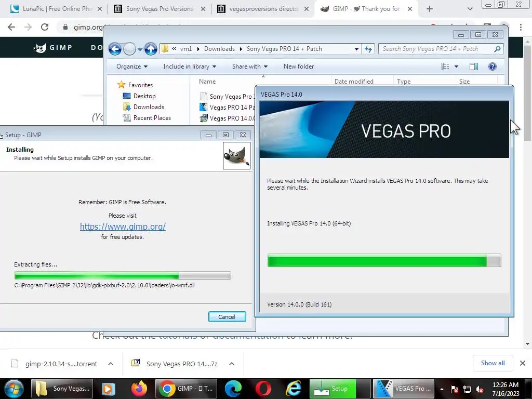This screenshot has height=399, width=532.
Task: Launch Firefox from the taskbar
Action: [x=139, y=389]
